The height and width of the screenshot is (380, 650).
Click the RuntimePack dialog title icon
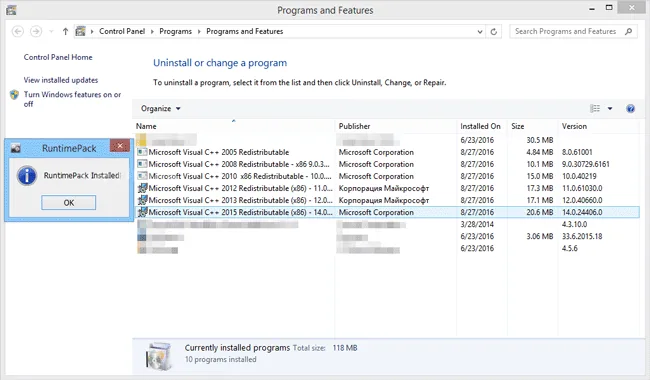16,148
